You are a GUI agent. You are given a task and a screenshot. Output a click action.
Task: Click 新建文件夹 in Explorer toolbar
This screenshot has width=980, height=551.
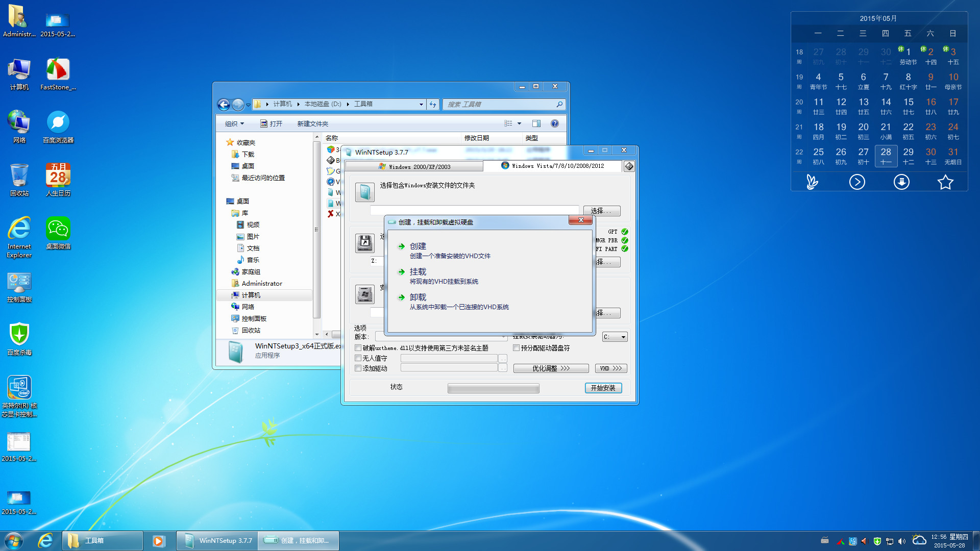click(x=312, y=123)
